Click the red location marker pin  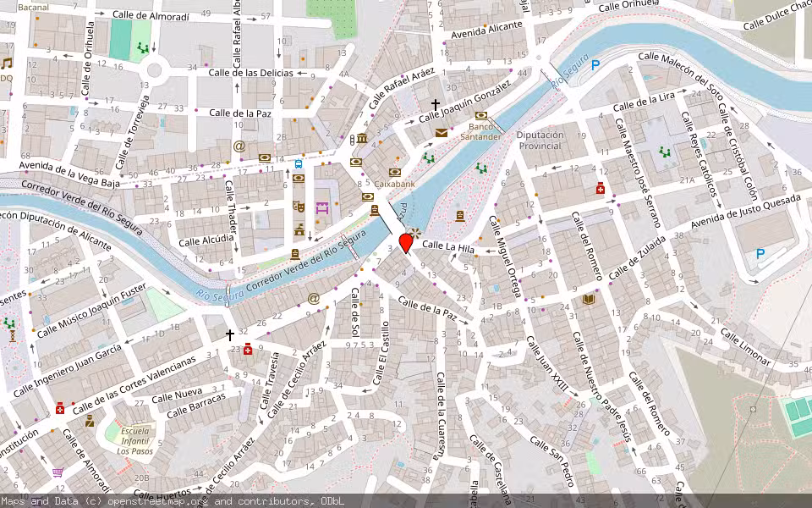[x=405, y=241]
